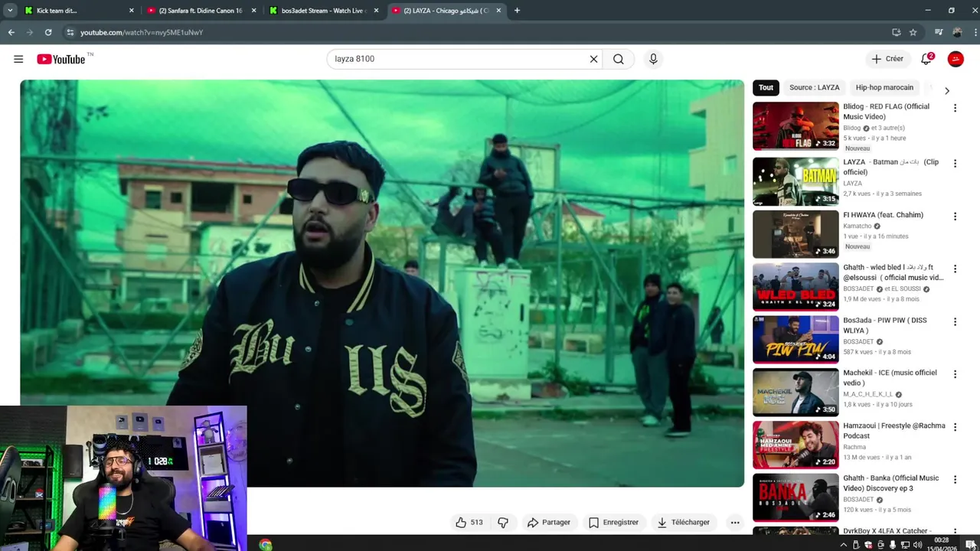The width and height of the screenshot is (980, 551).
Task: Close the bos3adet Stream tab
Action: 376,11
